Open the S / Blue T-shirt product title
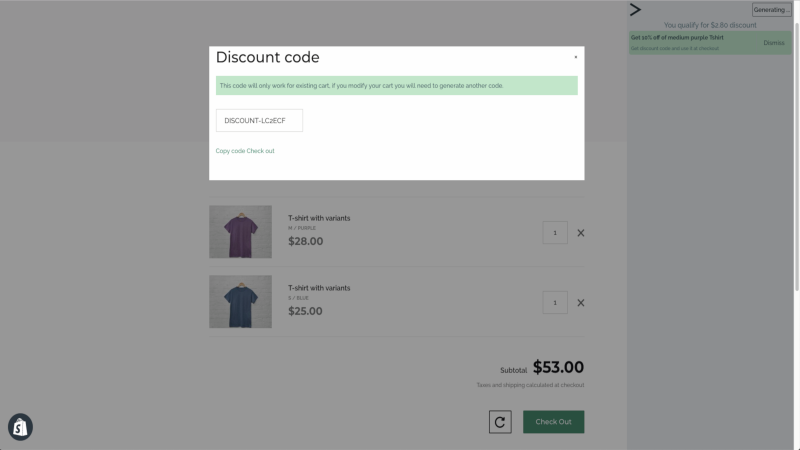Viewport: 800px width, 450px height. coord(319,288)
